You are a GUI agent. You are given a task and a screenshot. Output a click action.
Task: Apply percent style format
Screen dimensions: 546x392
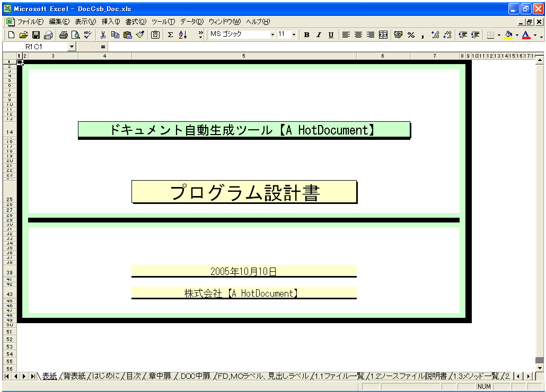click(x=411, y=35)
